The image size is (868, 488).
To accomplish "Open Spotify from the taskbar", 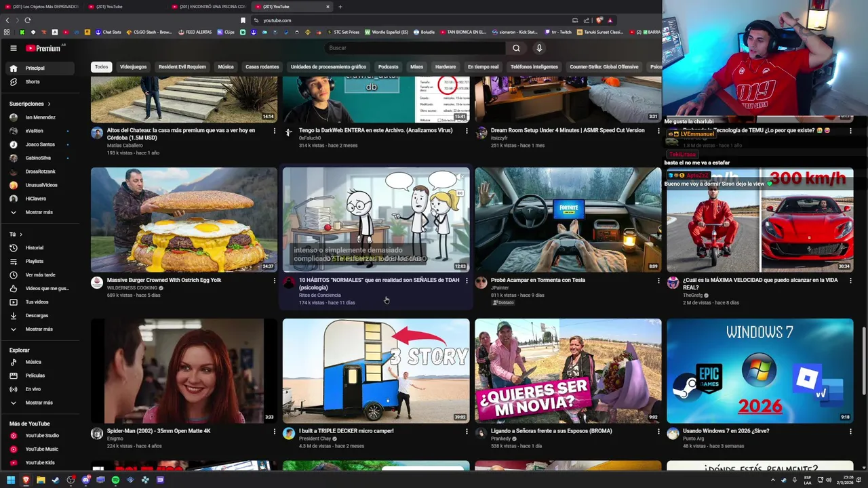I will pos(115,480).
